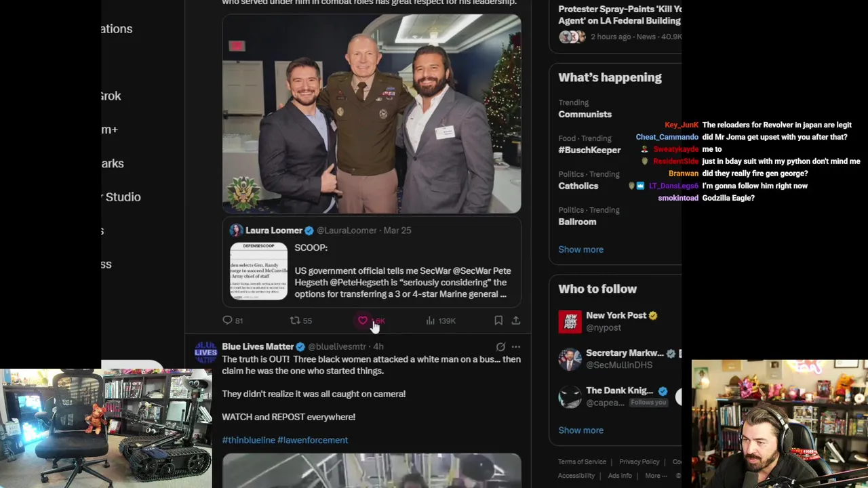
Task: Click Grok icon on Blue Lives Matter post
Action: [500, 347]
